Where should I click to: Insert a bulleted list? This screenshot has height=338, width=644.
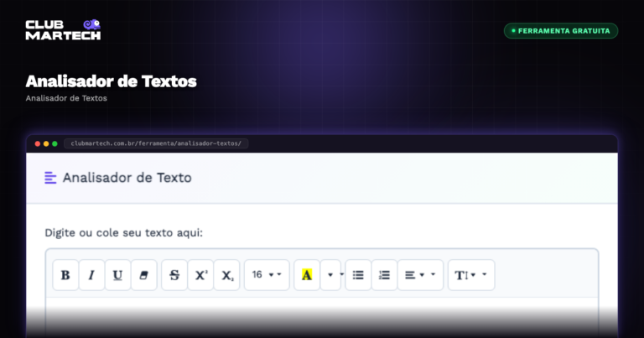(x=358, y=275)
